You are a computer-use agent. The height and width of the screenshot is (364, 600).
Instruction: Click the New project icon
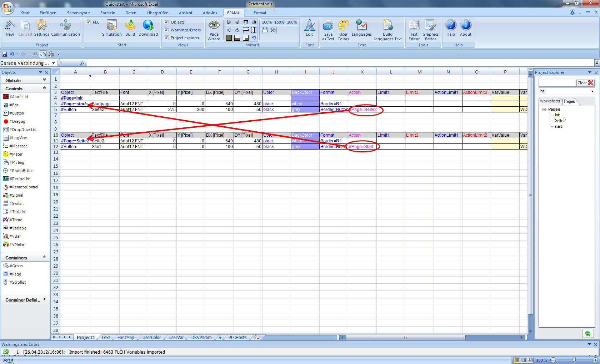10,28
